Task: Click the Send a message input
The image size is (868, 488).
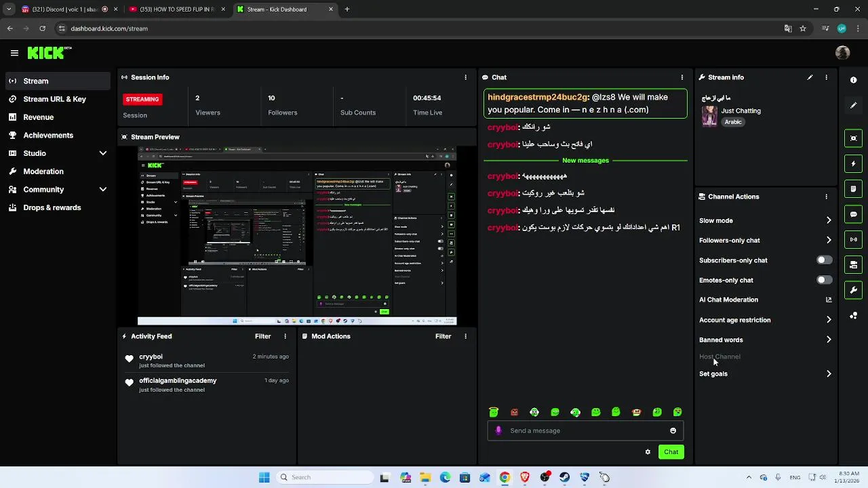Action: click(586, 430)
